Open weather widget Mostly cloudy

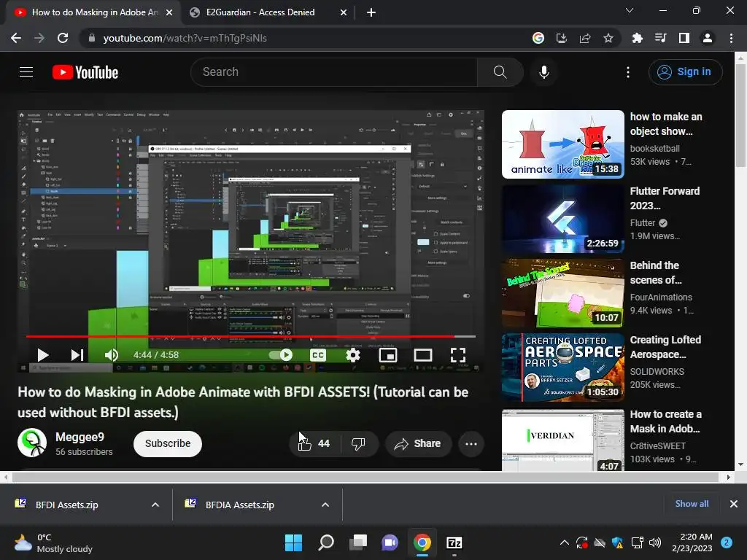click(53, 542)
